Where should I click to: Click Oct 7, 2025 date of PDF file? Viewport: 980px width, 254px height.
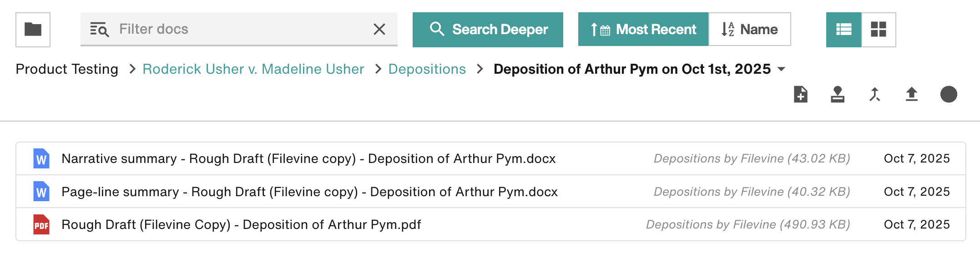pos(917,224)
